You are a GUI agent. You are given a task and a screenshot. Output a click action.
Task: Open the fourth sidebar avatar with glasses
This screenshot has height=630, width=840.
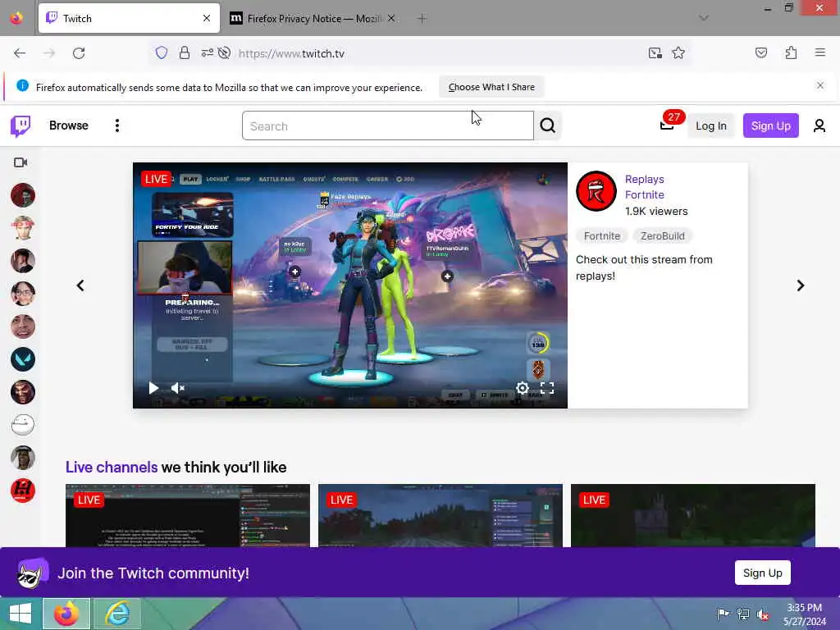pyautogui.click(x=23, y=294)
